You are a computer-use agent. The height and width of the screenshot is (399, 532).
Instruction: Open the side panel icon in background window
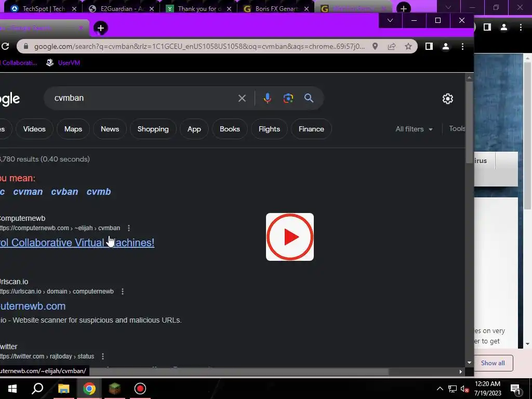point(487,27)
